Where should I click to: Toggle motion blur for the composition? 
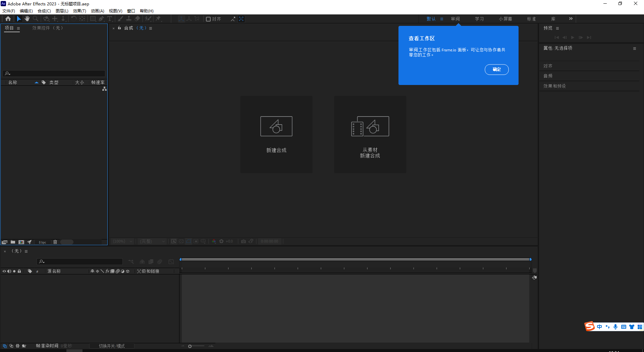(160, 262)
